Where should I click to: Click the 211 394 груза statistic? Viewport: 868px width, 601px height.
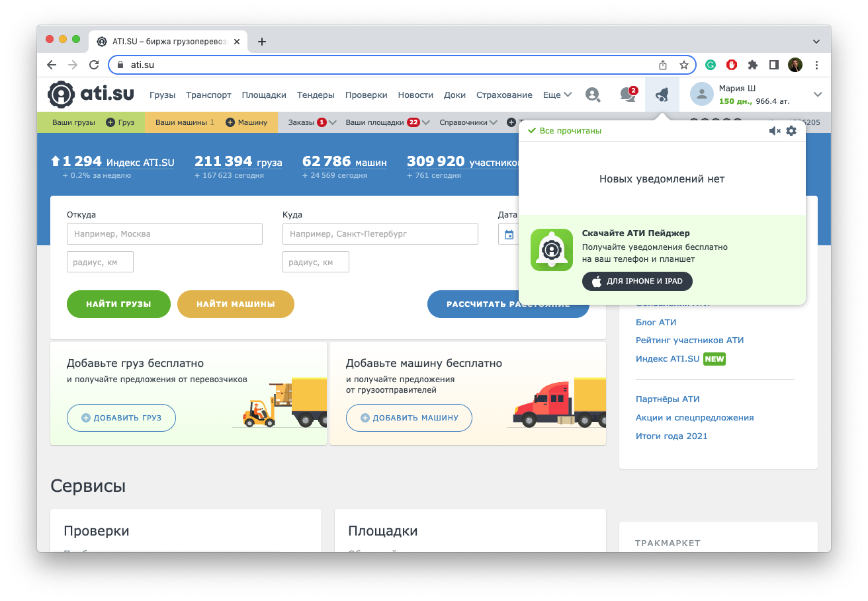[238, 161]
